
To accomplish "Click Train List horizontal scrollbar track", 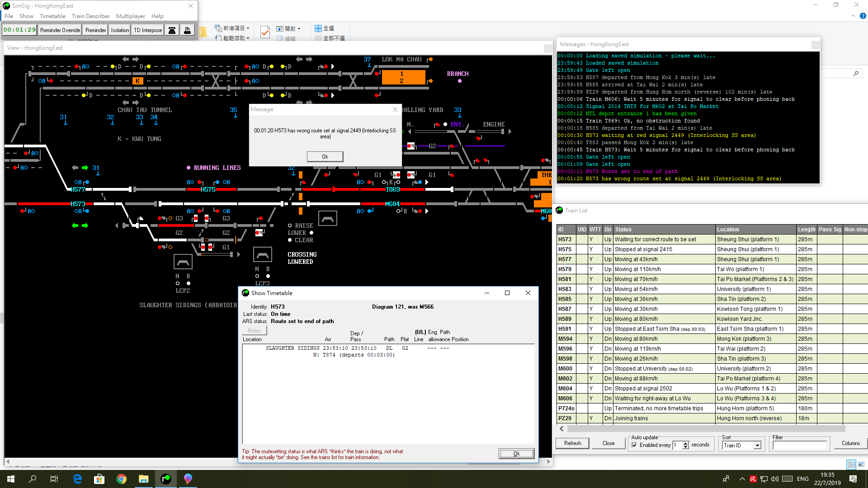I will pos(706,428).
